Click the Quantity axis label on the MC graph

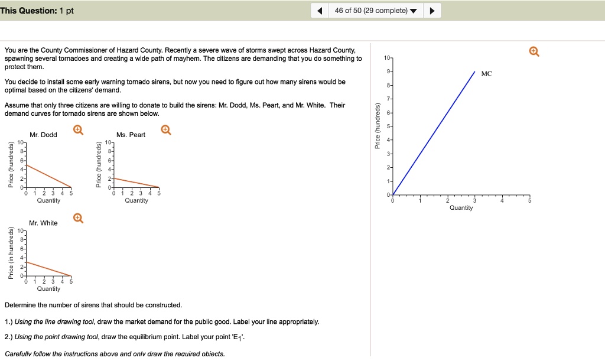(x=461, y=207)
